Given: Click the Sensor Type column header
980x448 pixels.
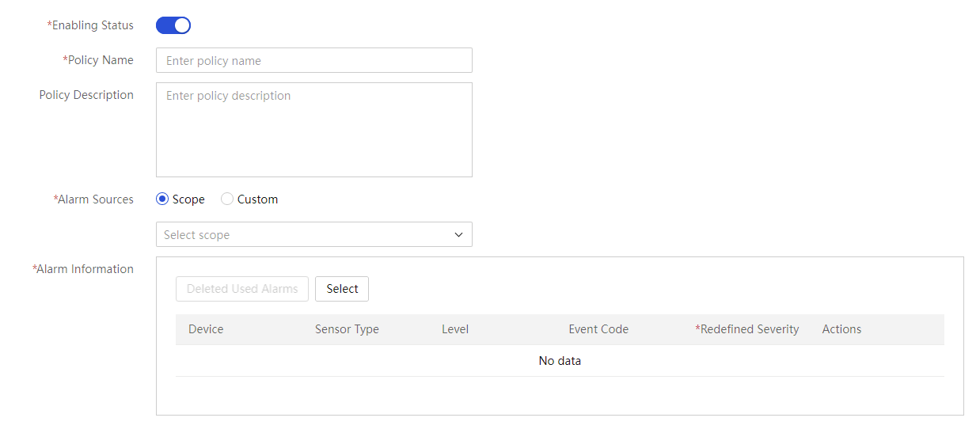Looking at the screenshot, I should pyautogui.click(x=347, y=329).
